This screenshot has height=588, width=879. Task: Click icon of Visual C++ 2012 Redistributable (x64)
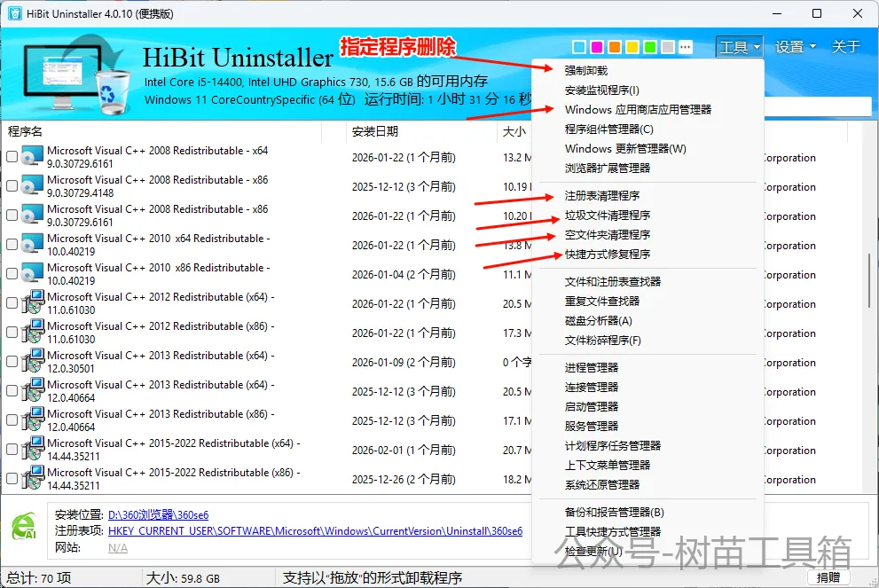coord(32,302)
